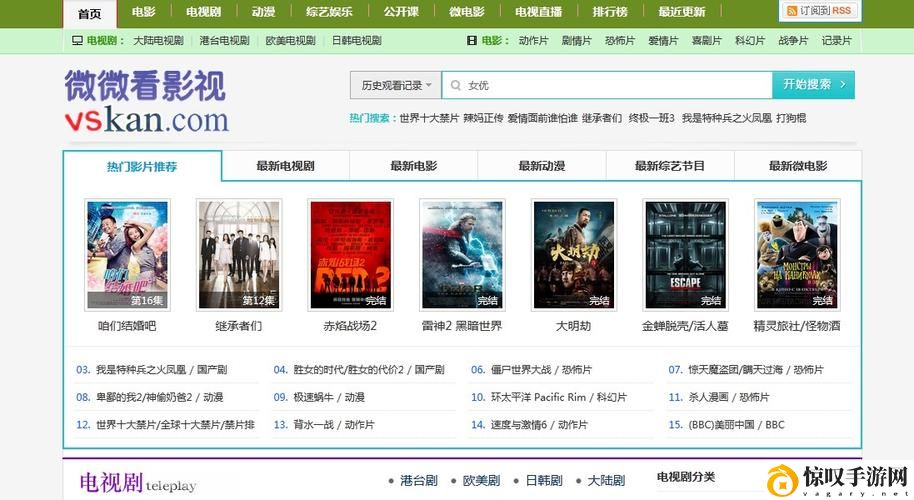Open the 雷神2 黑暗世界 poster thumbnail
The image size is (914, 500).
462,255
